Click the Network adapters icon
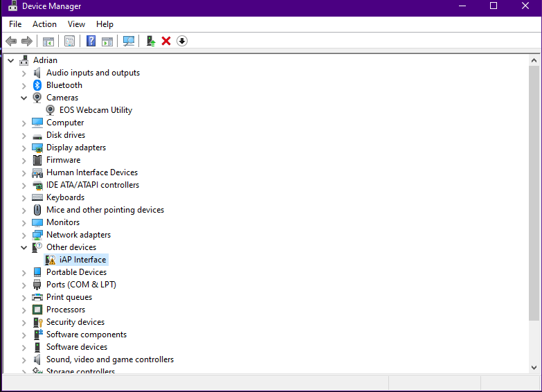Image resolution: width=542 pixels, height=392 pixels. tap(37, 235)
